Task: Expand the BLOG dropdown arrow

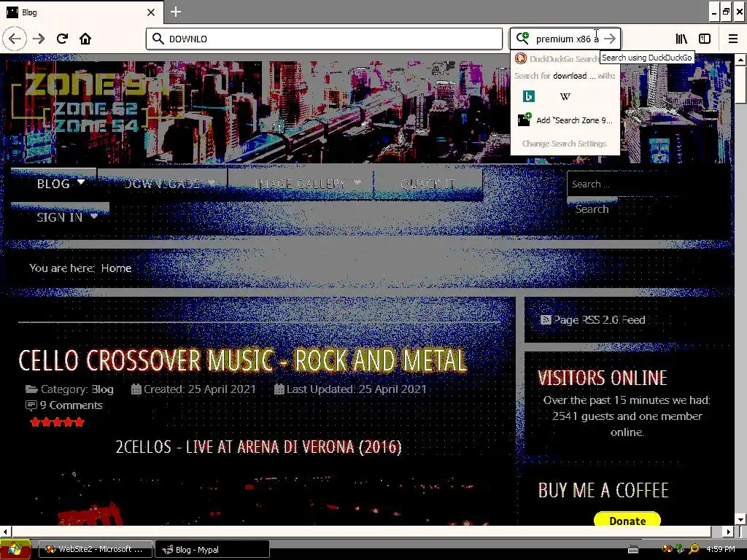Action: click(x=81, y=182)
